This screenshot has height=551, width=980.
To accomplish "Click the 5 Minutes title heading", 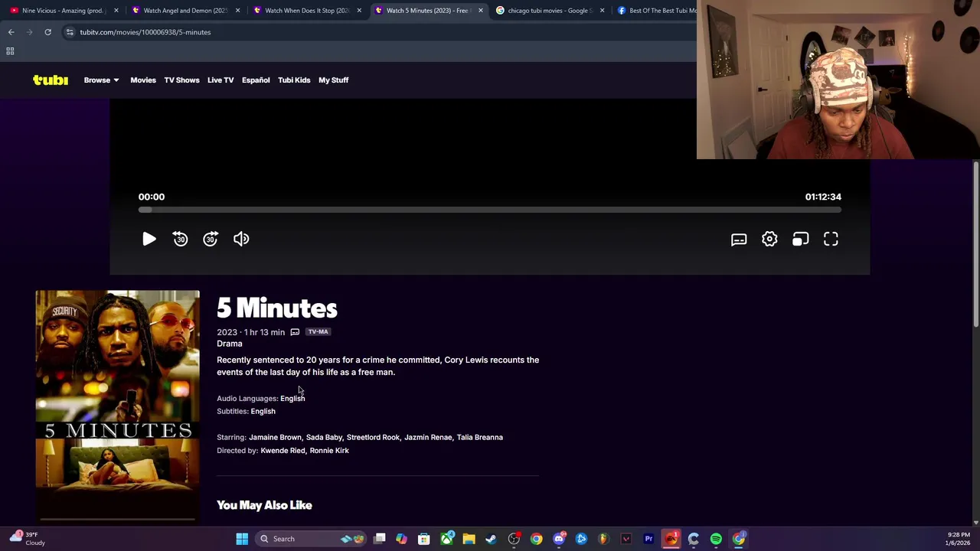I will tap(277, 308).
